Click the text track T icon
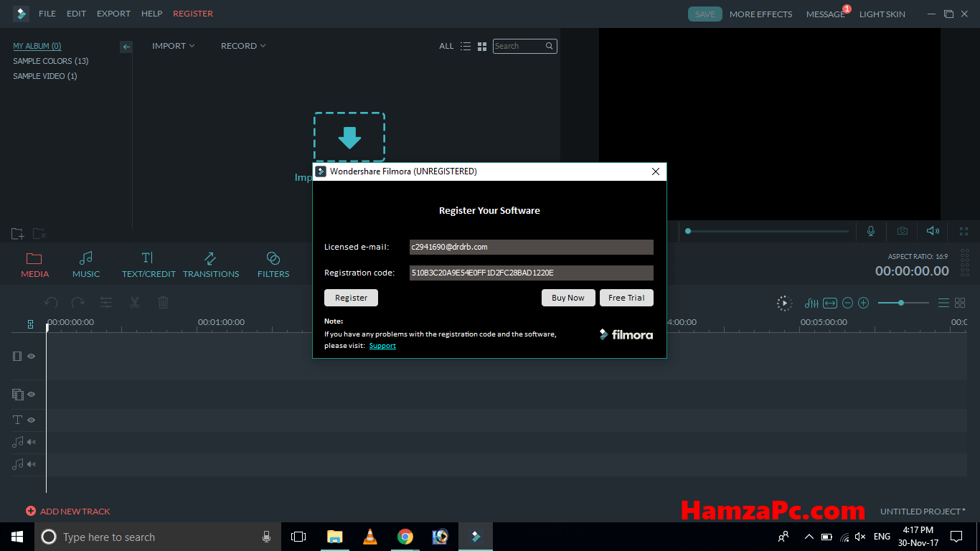 [18, 420]
